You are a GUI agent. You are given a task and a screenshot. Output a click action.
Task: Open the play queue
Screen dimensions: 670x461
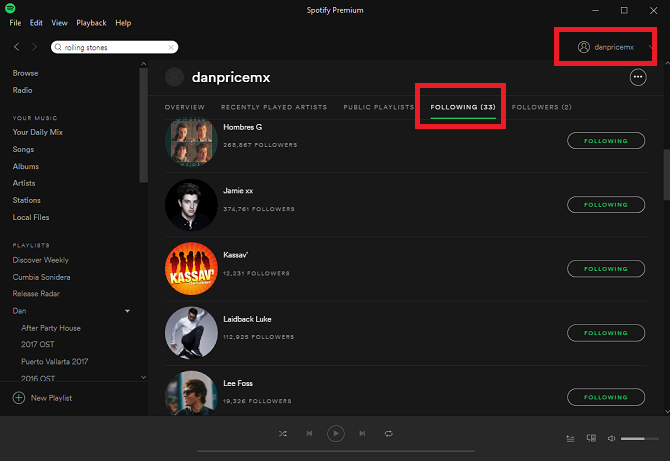click(570, 438)
